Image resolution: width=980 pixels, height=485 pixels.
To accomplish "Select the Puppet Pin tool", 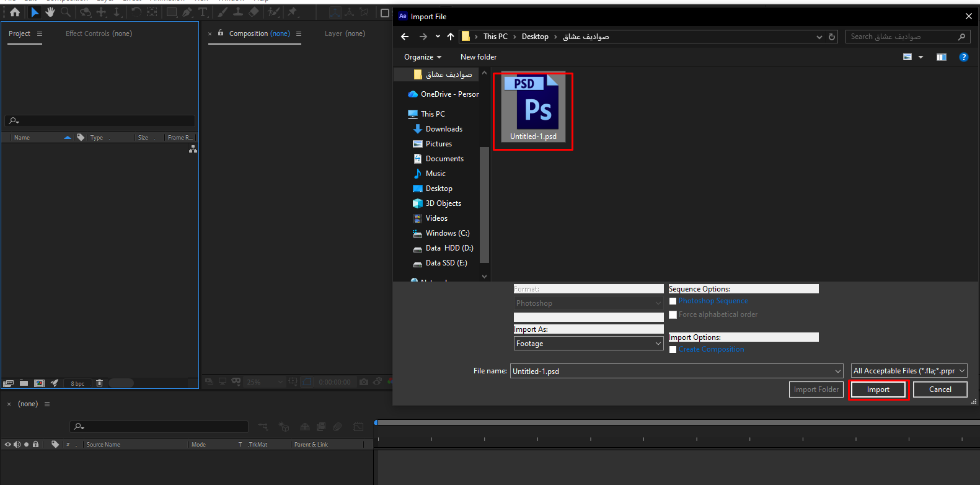I will (x=293, y=12).
